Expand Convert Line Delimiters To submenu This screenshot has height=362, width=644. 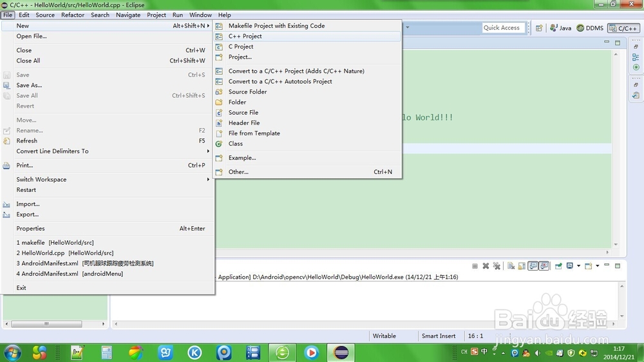pyautogui.click(x=208, y=151)
